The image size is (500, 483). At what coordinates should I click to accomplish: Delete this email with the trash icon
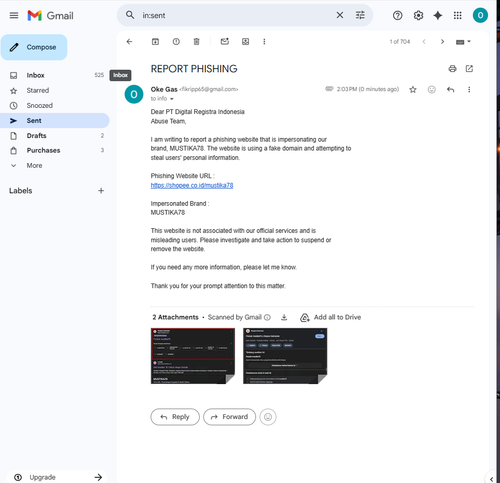[197, 42]
